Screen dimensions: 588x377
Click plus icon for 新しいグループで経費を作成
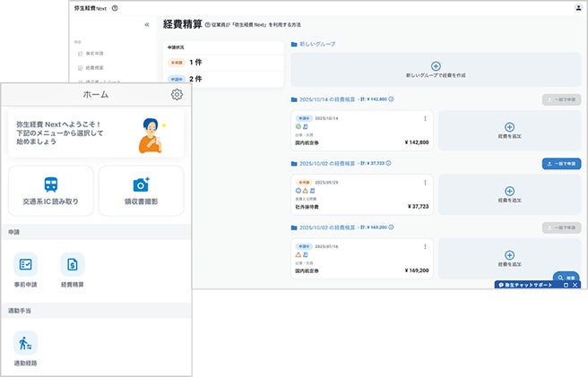pyautogui.click(x=436, y=66)
